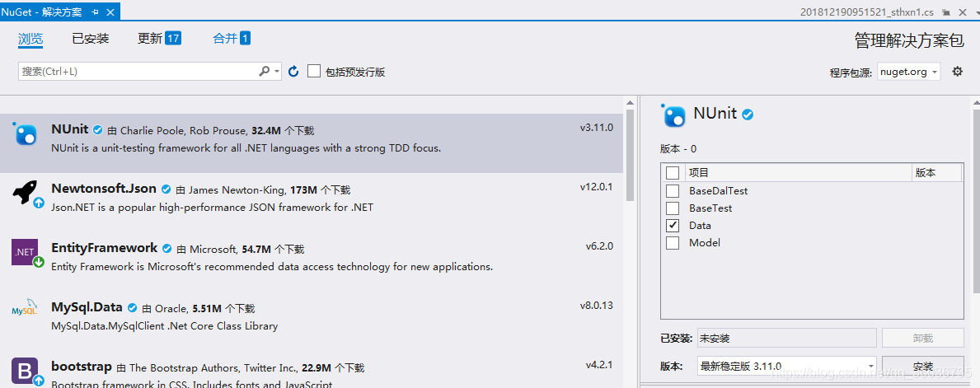
Task: Click version v8.0.13 in MySql.Data row
Action: coord(596,306)
